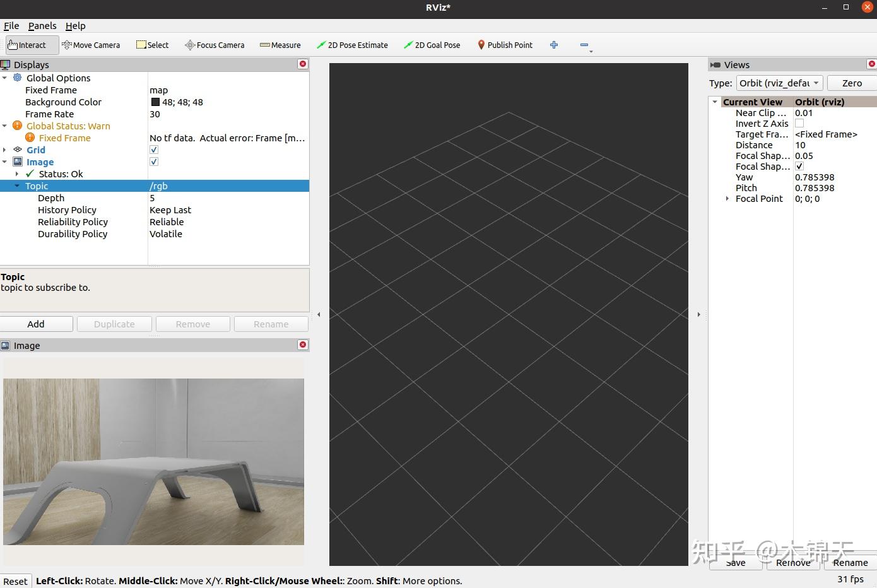Activate the Move Camera tool
Screen dimensions: 877x588
pos(91,45)
